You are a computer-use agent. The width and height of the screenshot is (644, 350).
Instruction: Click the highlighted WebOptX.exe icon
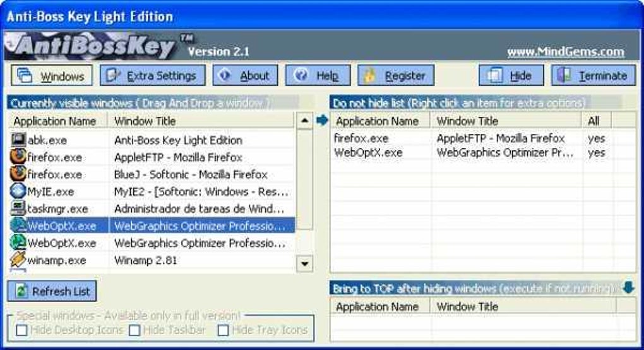click(x=18, y=226)
